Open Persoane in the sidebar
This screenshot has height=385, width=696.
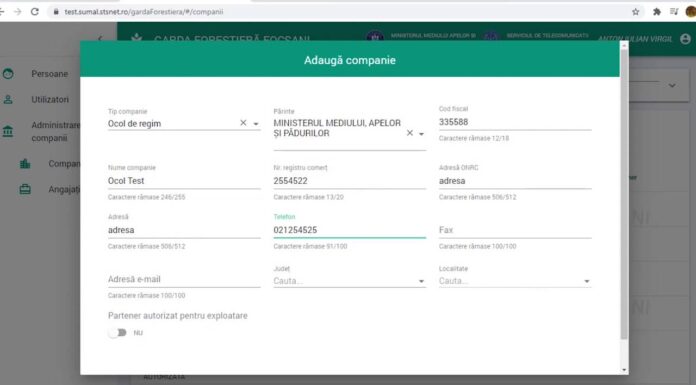coord(49,74)
